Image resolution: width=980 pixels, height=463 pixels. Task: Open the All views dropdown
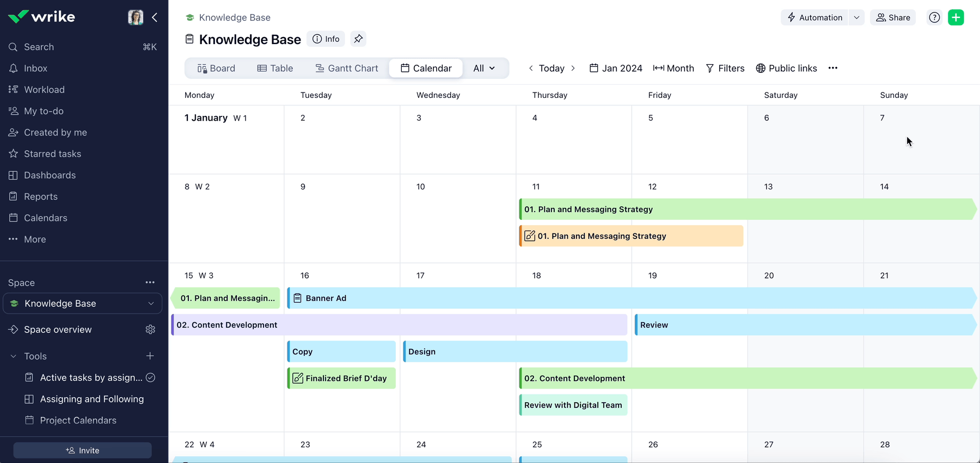pos(484,68)
